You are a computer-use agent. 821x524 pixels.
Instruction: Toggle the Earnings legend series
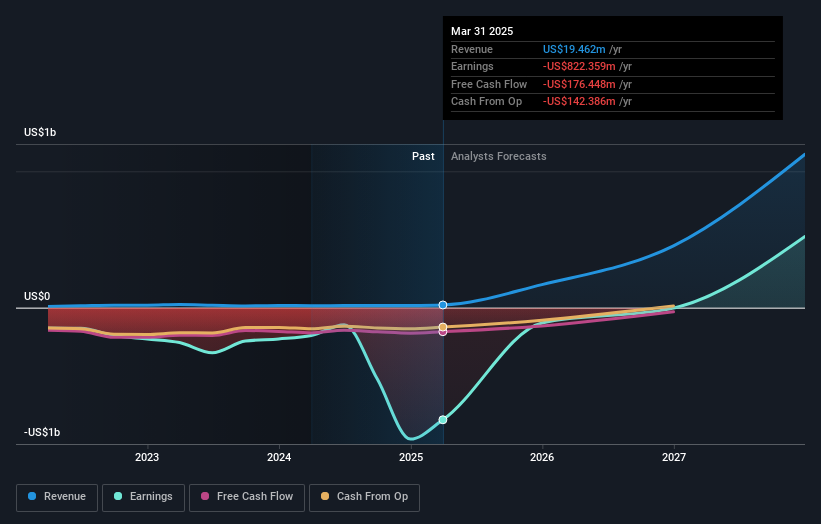(x=143, y=497)
